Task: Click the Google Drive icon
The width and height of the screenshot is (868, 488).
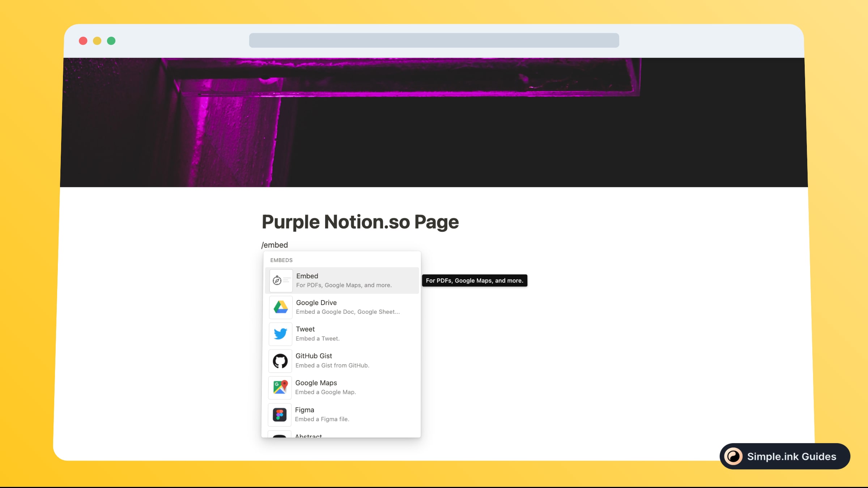Action: 281,307
